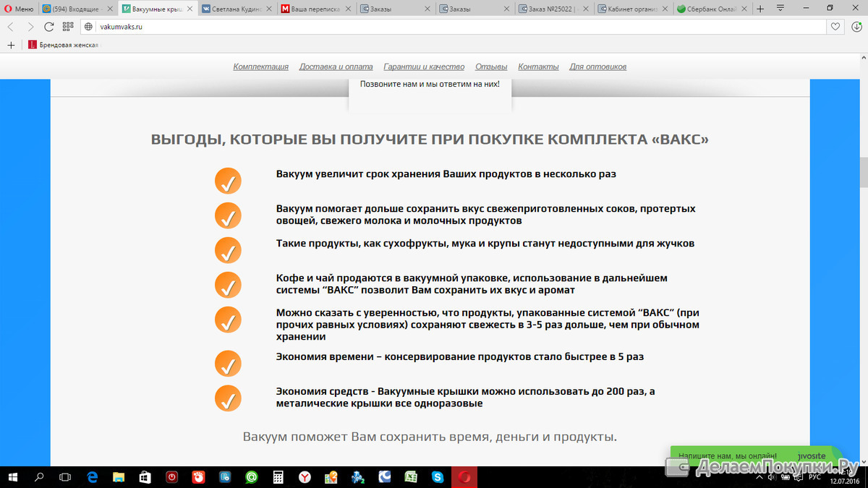
Task: Close the Вакуумные крышки tab
Action: coord(189,9)
